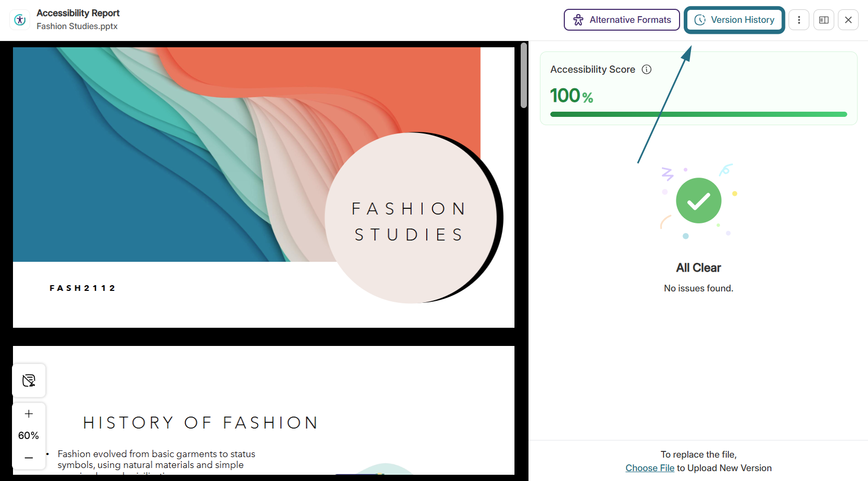Open Alternative Formats options
Screen dimensions: 868x481
(x=622, y=20)
